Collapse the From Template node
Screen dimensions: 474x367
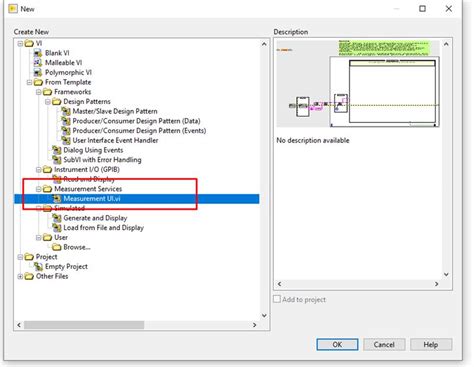coord(29,82)
